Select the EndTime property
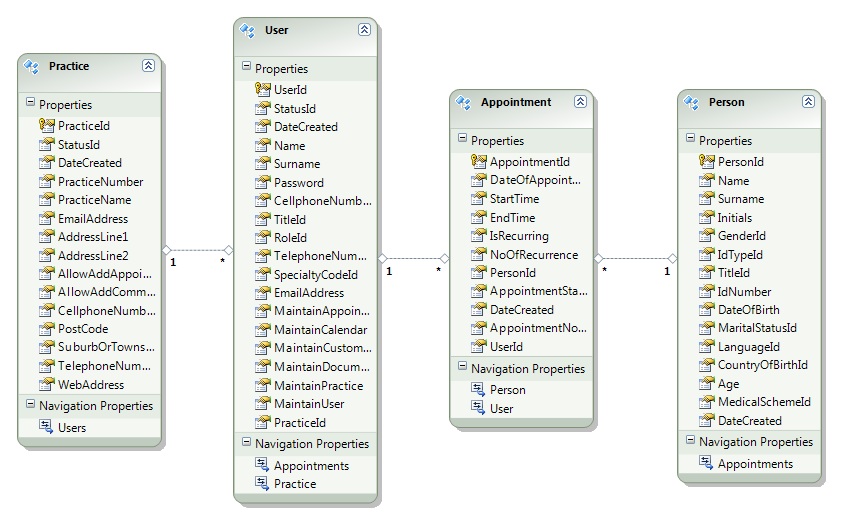Image resolution: width=849 pixels, height=522 pixels. [x=512, y=218]
